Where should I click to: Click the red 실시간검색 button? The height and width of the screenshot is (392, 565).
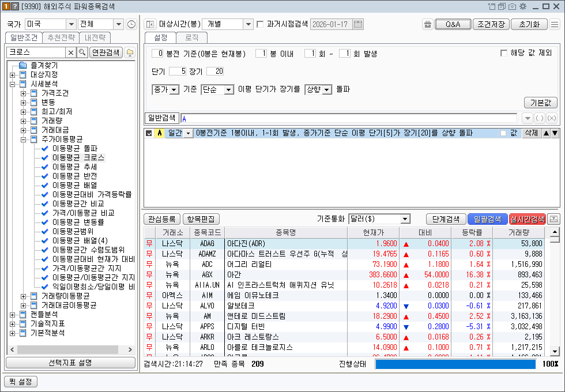pyautogui.click(x=527, y=219)
